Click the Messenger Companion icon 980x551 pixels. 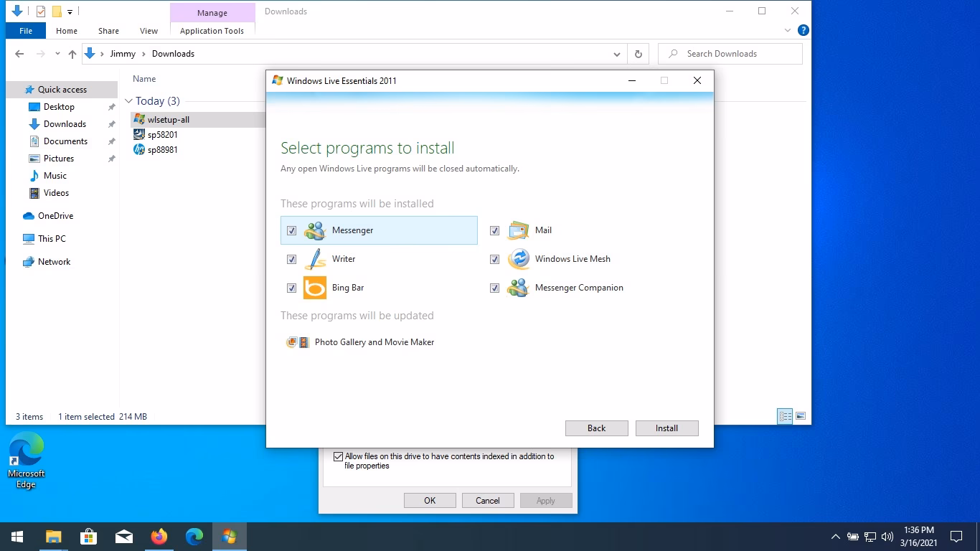point(518,288)
